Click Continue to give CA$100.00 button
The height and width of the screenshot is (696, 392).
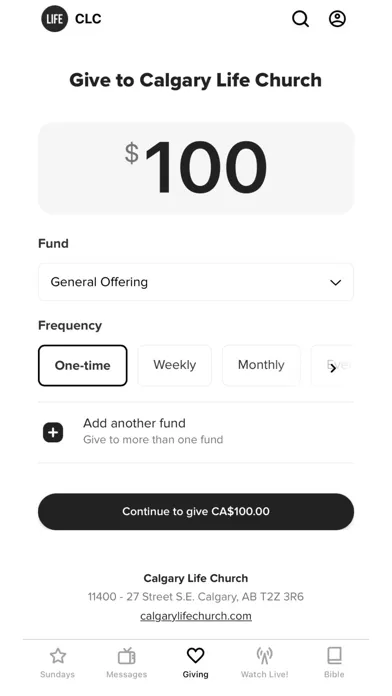[x=196, y=511]
